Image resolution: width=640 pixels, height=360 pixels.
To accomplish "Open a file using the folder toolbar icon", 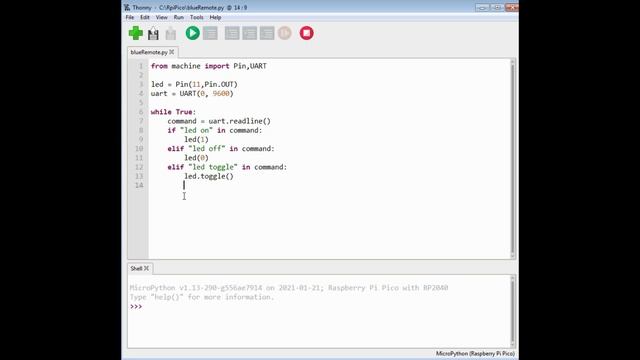I will [x=153, y=33].
